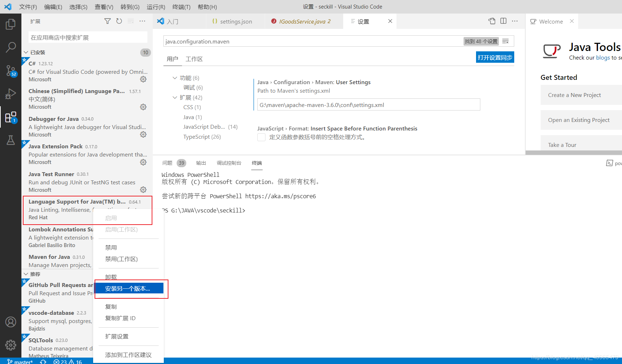
Task: Choose 添加到工作区建议 from context menu
Action: 129,355
